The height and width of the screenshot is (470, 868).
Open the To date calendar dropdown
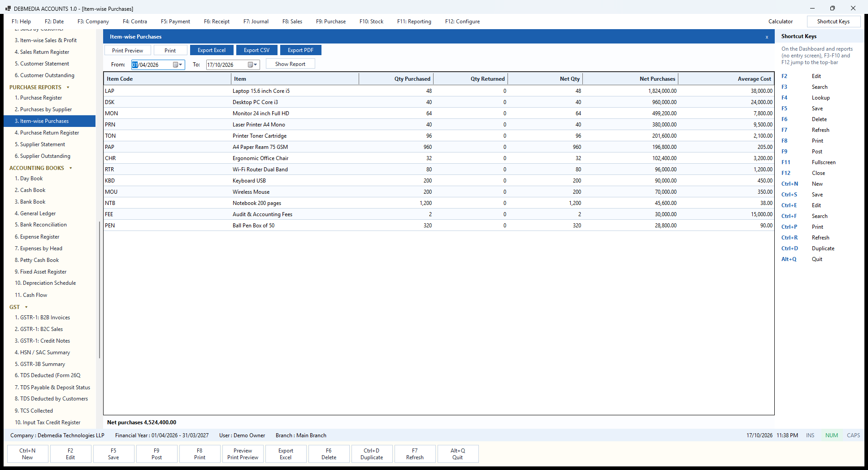(253, 65)
